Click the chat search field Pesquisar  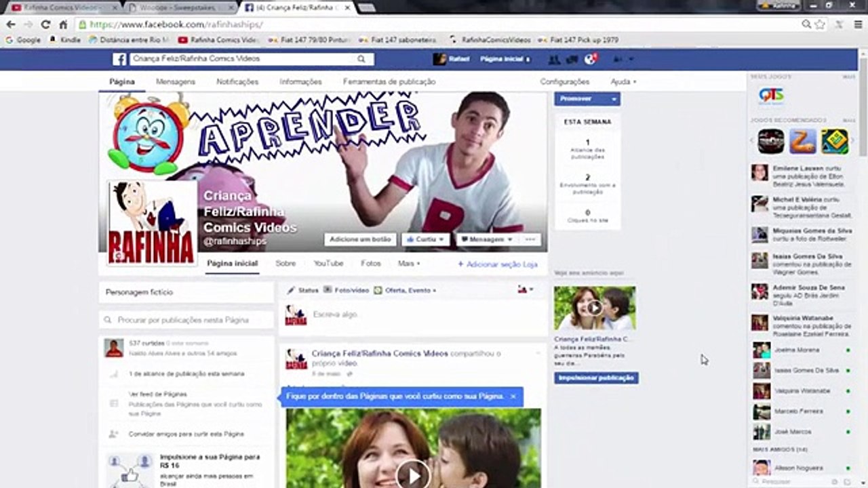(x=791, y=482)
